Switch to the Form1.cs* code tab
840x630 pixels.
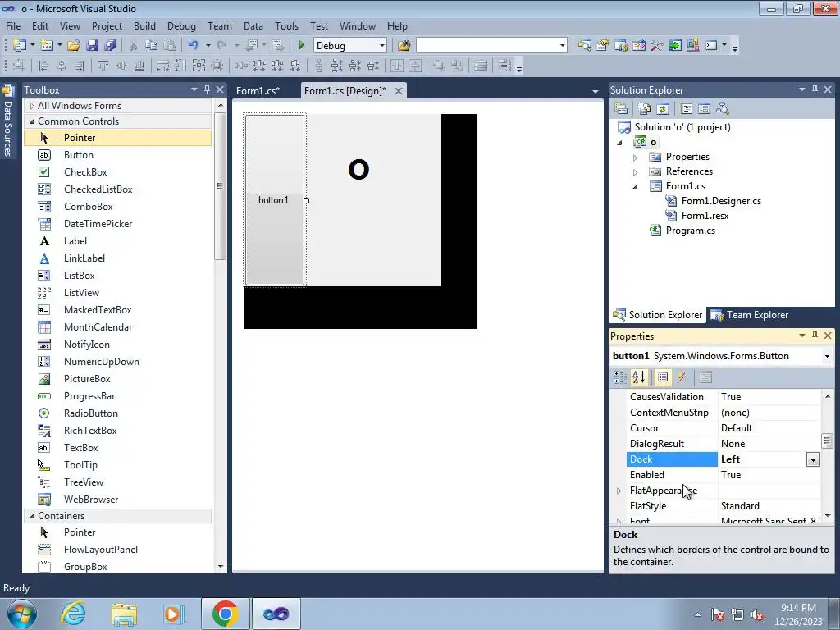pos(258,90)
